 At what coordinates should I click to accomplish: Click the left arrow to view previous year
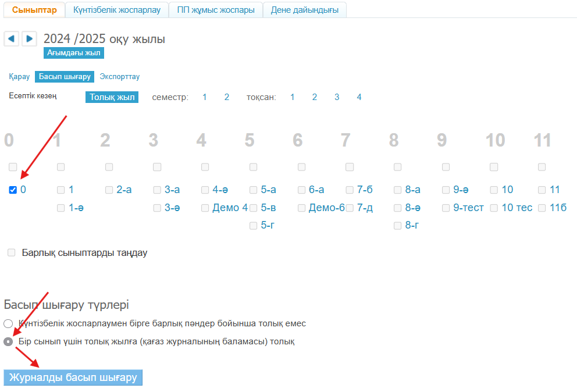[x=11, y=38]
